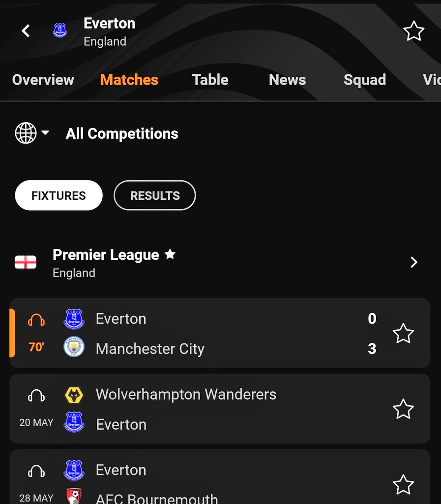Image resolution: width=441 pixels, height=504 pixels.
Task: Click the Everton crest in the header
Action: click(59, 31)
